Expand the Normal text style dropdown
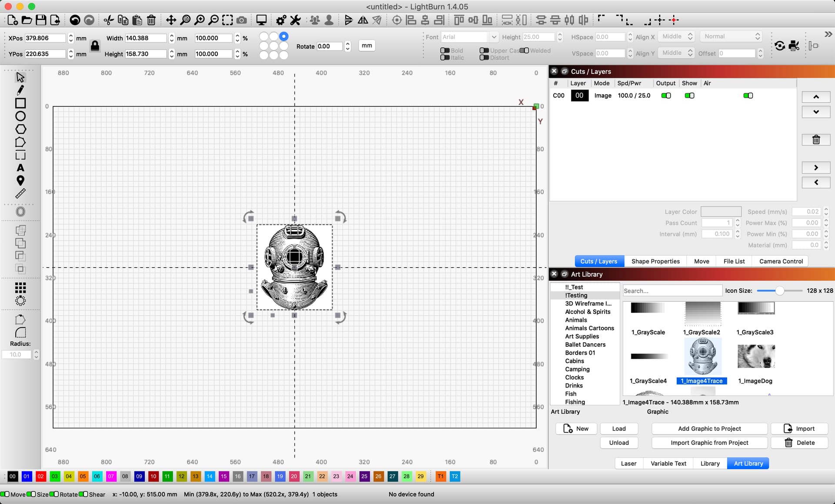 point(731,36)
